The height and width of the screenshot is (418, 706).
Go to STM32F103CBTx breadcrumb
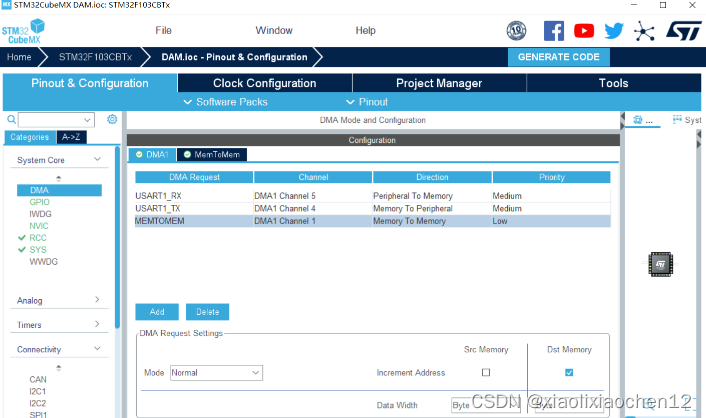(x=95, y=57)
